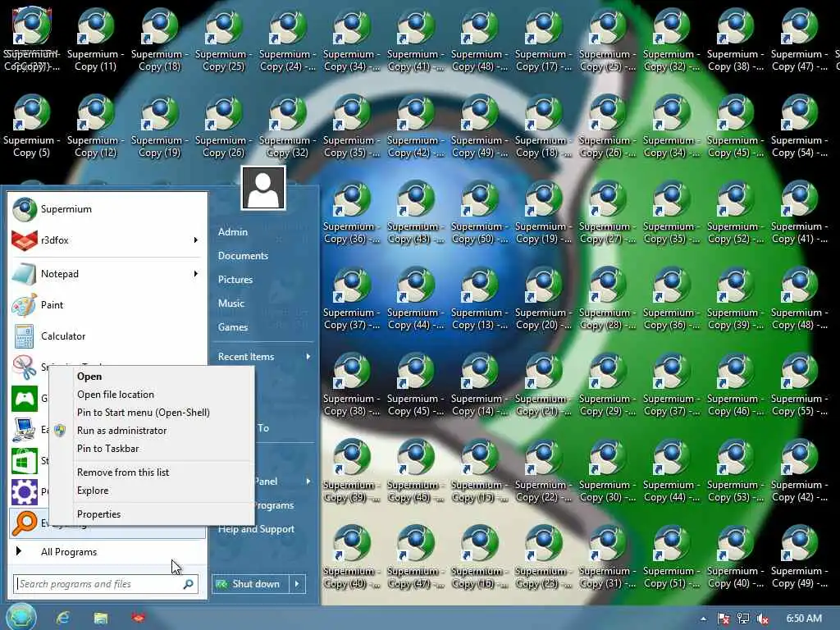Select Explore in context menu

coord(152,491)
